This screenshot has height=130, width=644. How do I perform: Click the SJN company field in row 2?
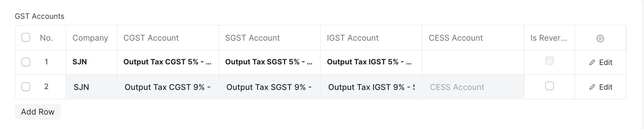click(91, 87)
